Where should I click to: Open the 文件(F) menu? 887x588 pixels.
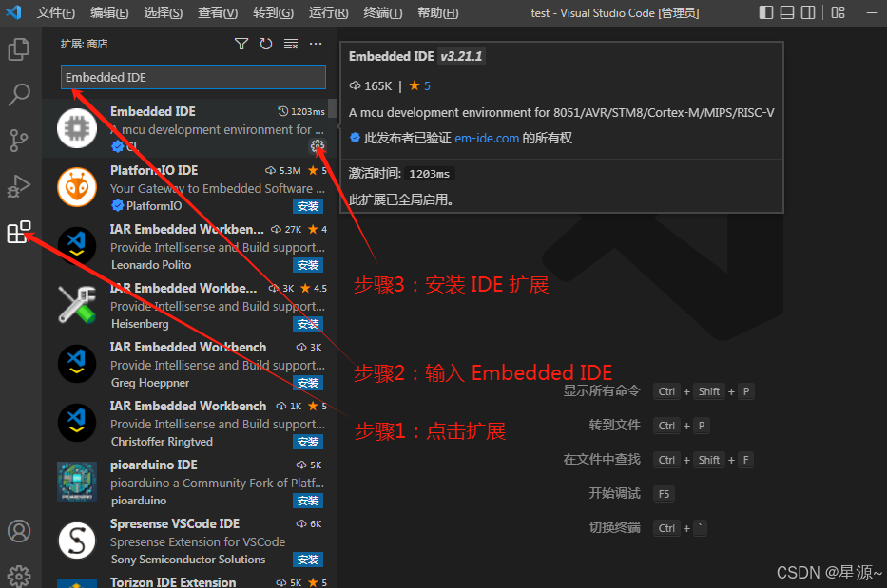[x=55, y=12]
